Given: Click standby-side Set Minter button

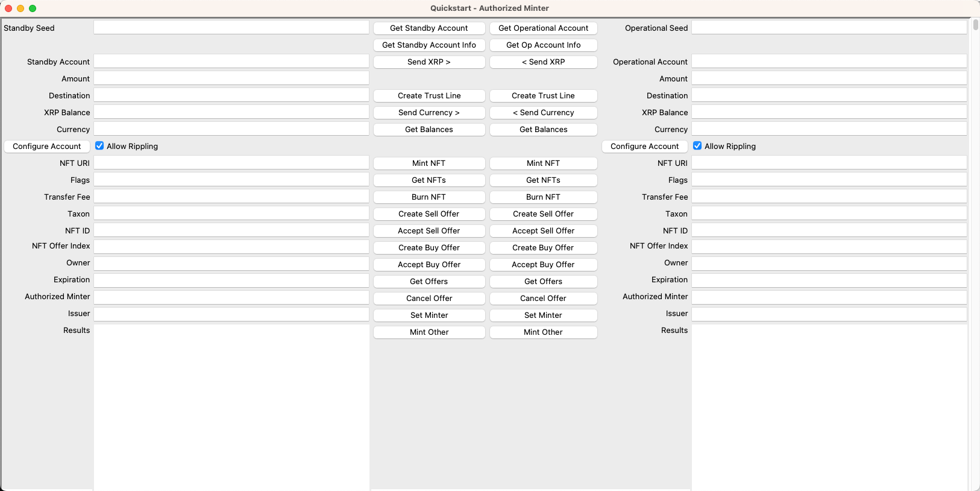Looking at the screenshot, I should [429, 315].
